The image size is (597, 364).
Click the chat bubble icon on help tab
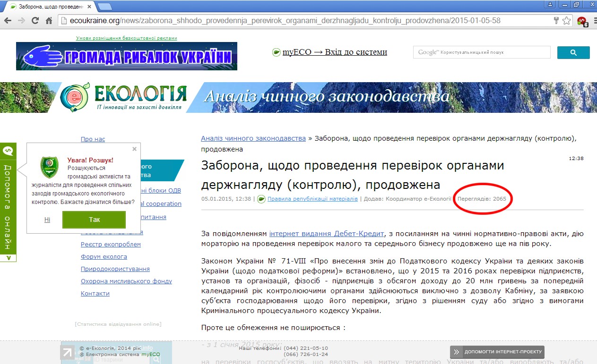[8, 151]
